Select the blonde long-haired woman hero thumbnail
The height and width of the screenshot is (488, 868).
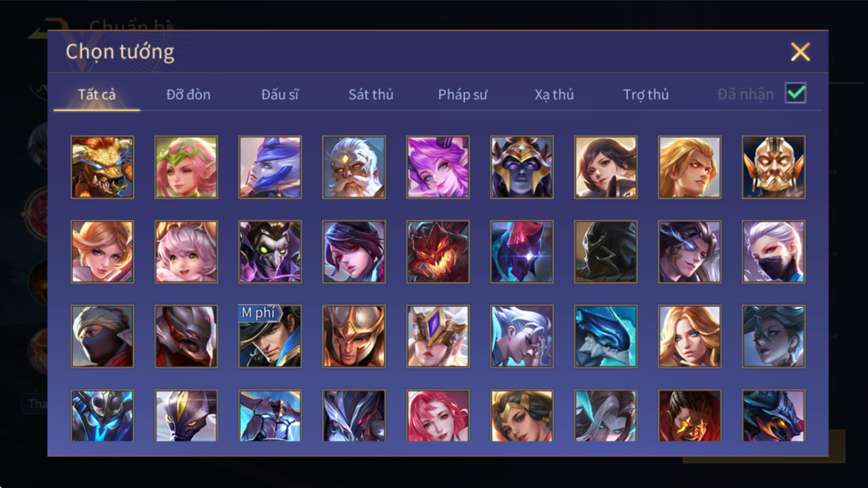pyautogui.click(x=690, y=336)
